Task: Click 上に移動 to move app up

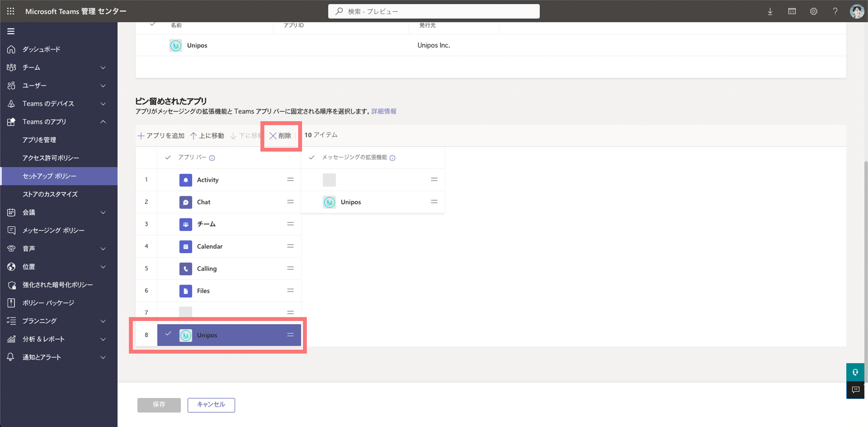Action: [x=207, y=136]
